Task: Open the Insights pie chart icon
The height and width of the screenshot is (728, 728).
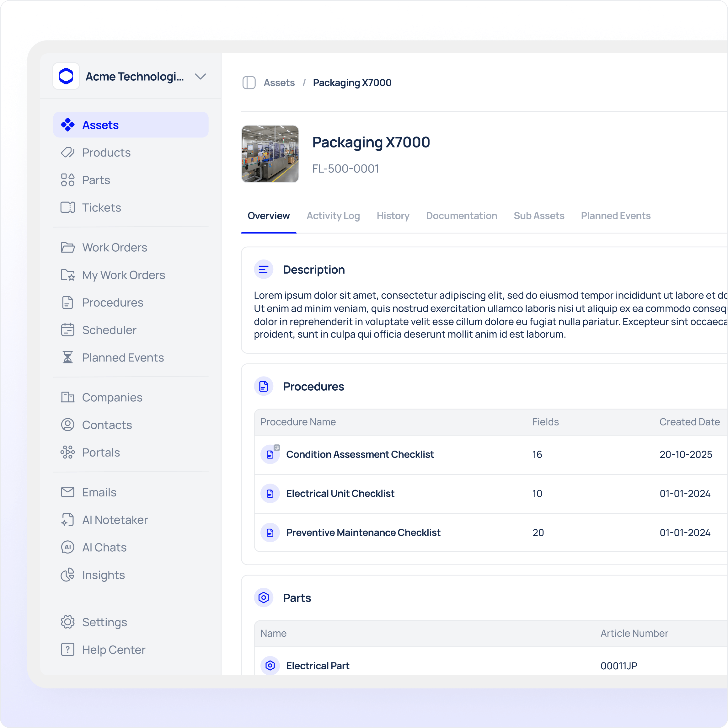Action: click(67, 575)
